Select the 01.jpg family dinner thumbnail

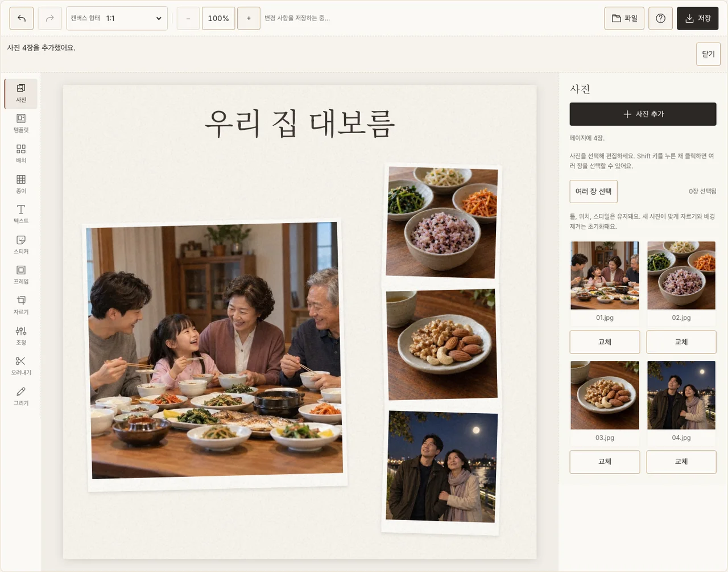(x=605, y=275)
